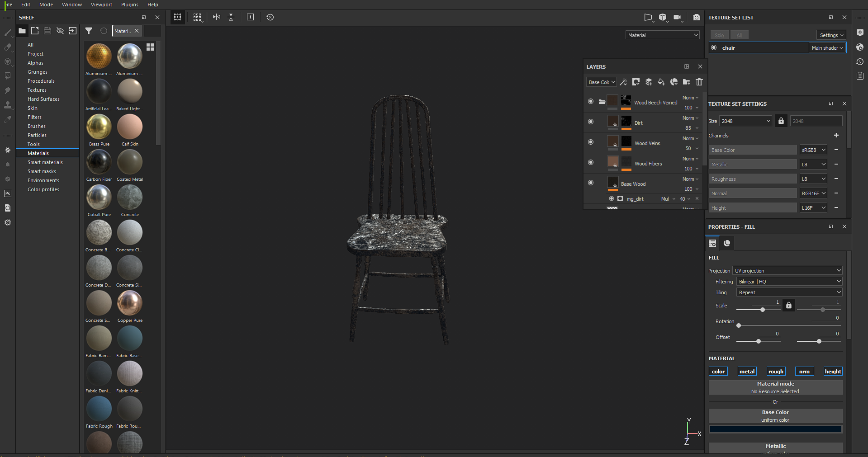Click the add smart material icon in Layers
Viewport: 868px width, 457px height.
tap(674, 82)
